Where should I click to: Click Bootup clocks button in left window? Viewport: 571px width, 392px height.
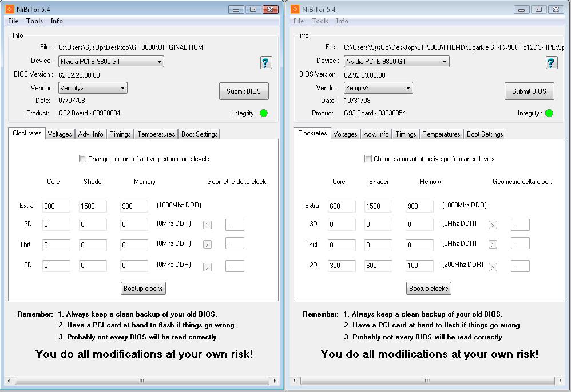click(x=143, y=289)
